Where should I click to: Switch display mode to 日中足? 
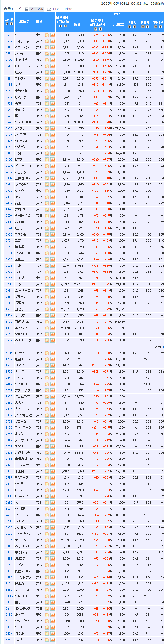coord(67,9)
